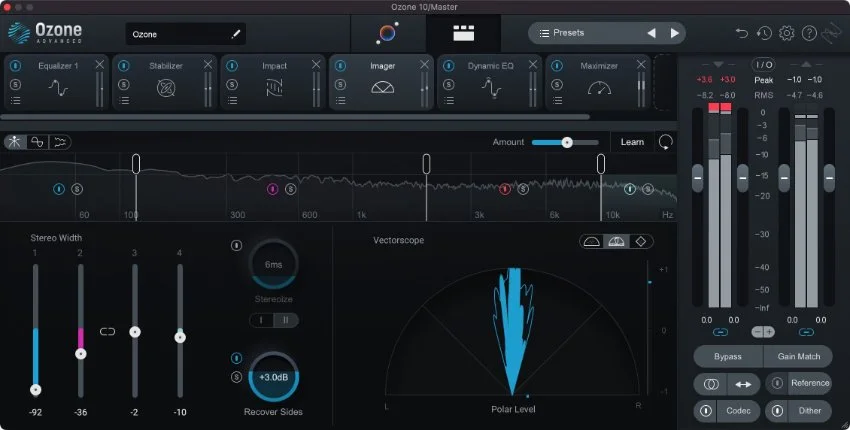The width and height of the screenshot is (850, 430).
Task: Open the help question mark icon
Action: click(x=809, y=33)
